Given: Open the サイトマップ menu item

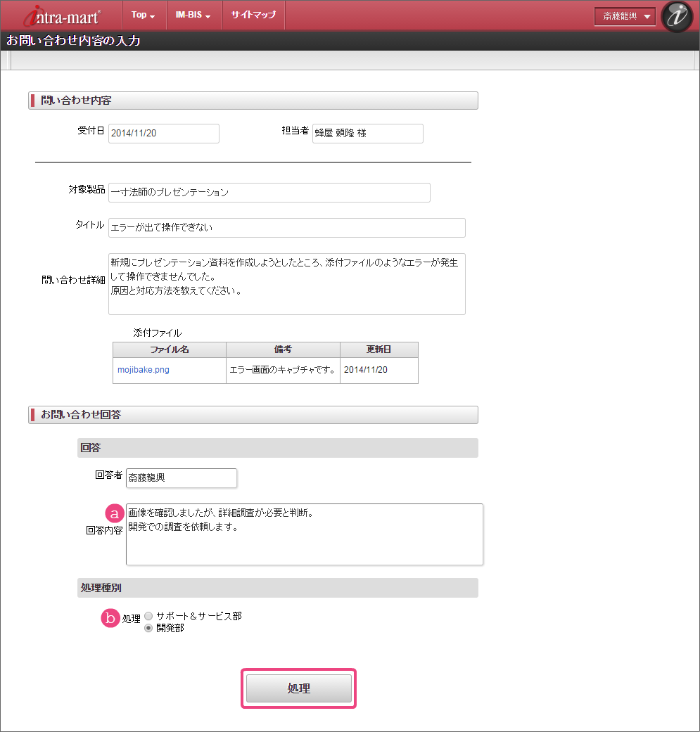Looking at the screenshot, I should 253,15.
